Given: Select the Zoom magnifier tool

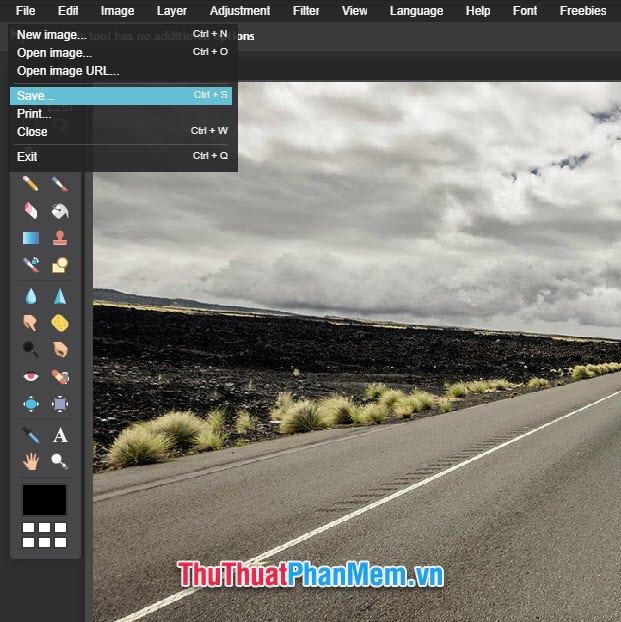Looking at the screenshot, I should point(60,462).
